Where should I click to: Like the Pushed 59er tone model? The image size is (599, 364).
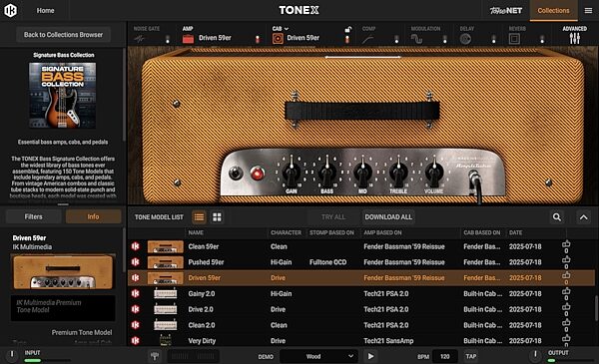pos(566,260)
